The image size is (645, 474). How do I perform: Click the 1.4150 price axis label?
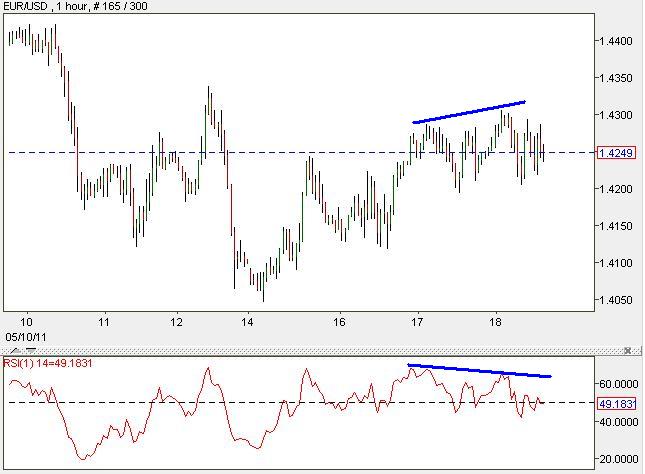coord(616,226)
